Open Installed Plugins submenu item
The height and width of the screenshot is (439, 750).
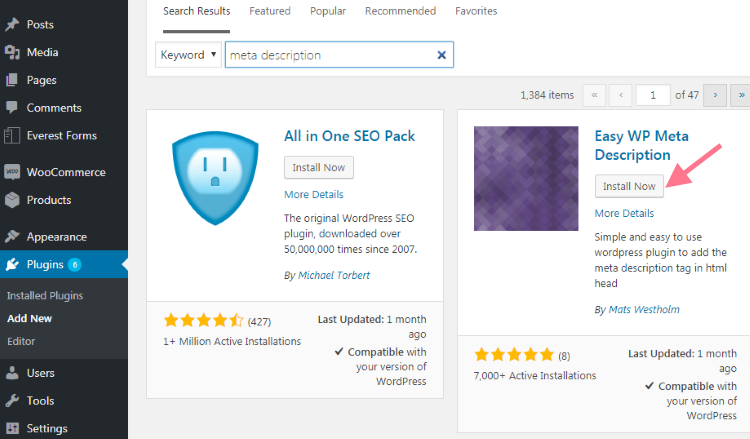click(45, 296)
